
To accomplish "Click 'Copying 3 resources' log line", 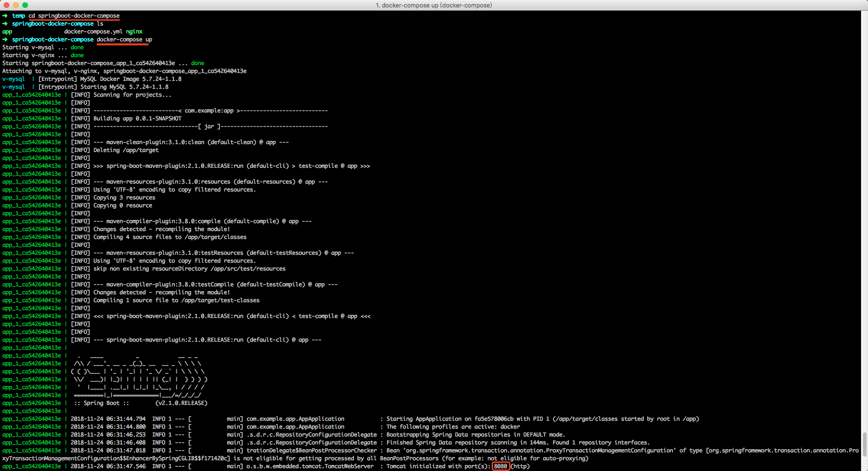I will tap(124, 198).
